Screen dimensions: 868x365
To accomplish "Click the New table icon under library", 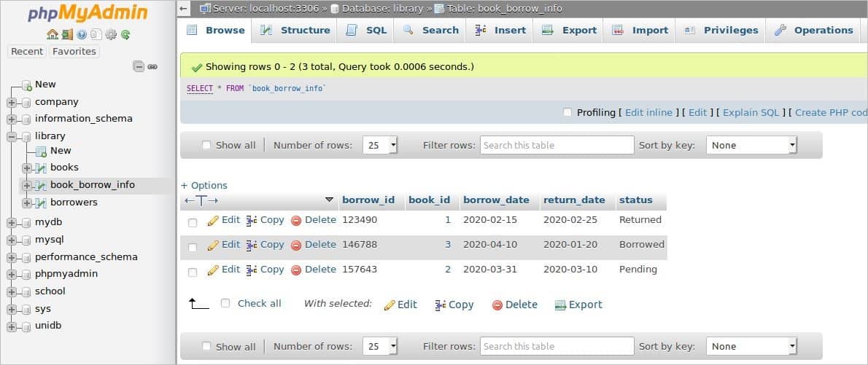I will coord(41,151).
